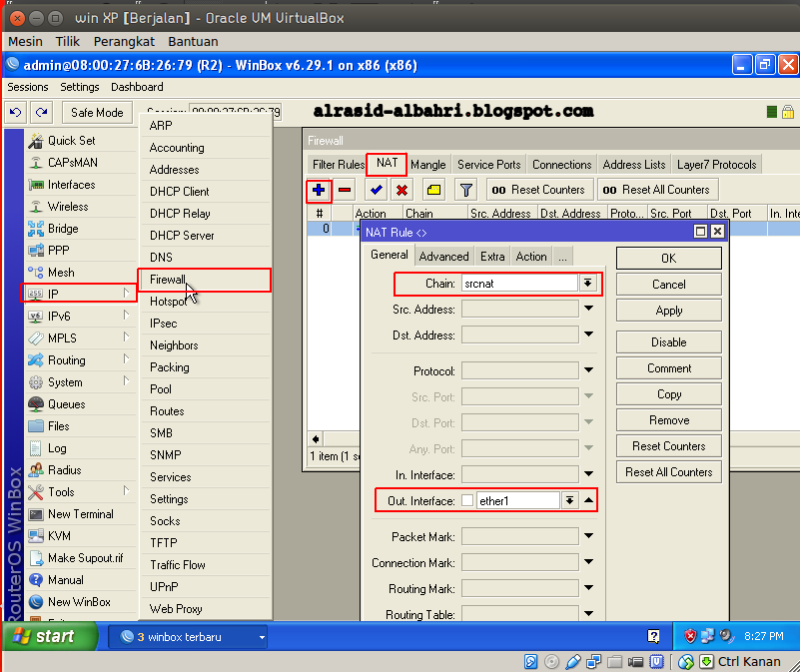
Task: Open the Out. Interface dropdown list
Action: click(x=569, y=500)
